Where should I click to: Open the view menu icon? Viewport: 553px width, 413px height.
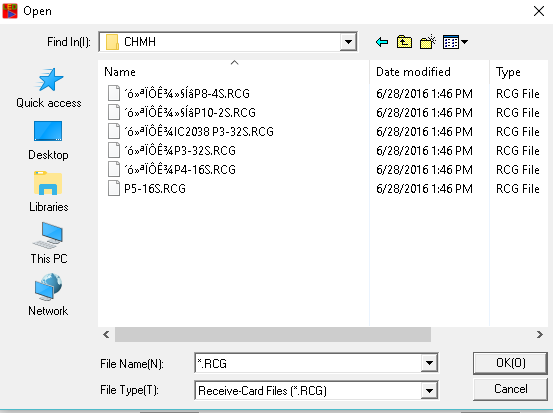455,42
